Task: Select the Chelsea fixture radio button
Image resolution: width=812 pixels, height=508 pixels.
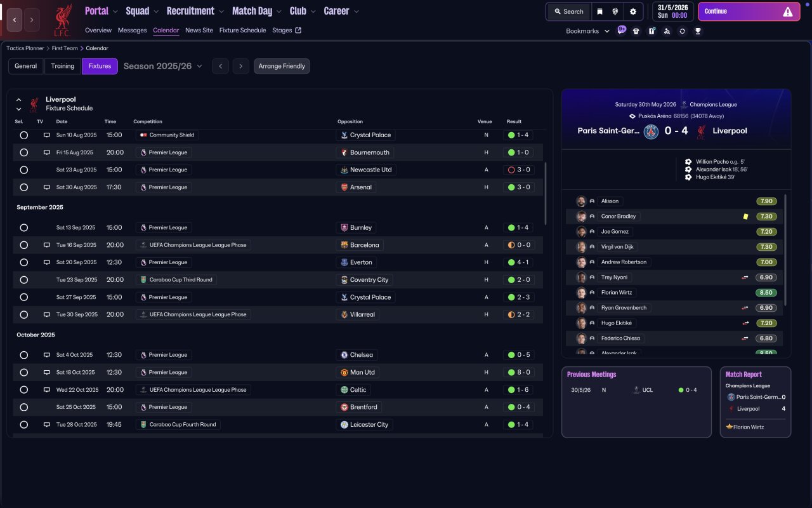Action: click(x=24, y=355)
